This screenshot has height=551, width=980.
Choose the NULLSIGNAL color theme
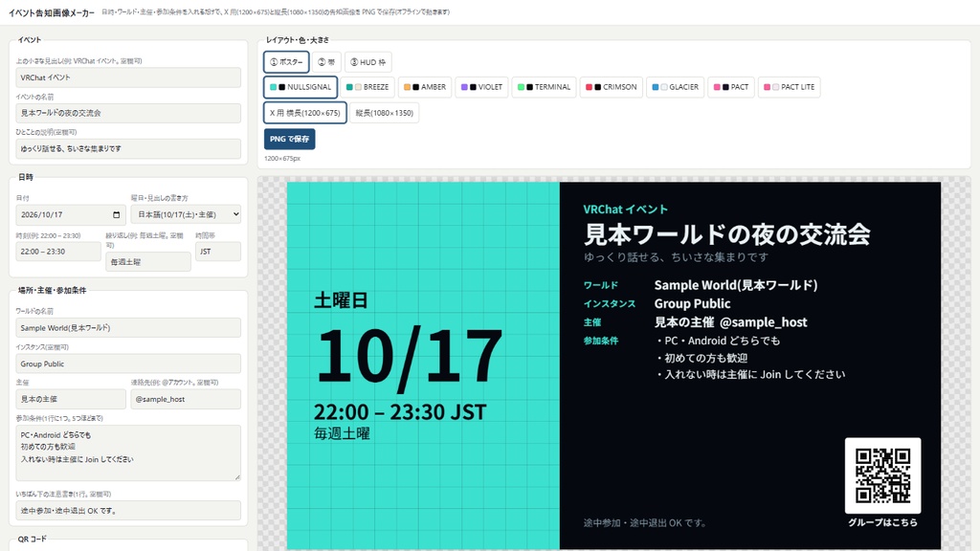click(x=301, y=87)
